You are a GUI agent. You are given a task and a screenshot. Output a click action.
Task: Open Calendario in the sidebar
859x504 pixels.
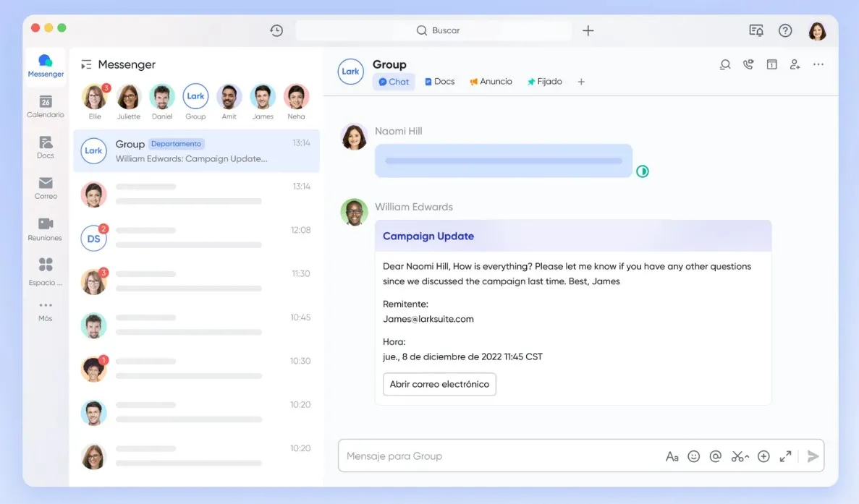[x=46, y=107]
